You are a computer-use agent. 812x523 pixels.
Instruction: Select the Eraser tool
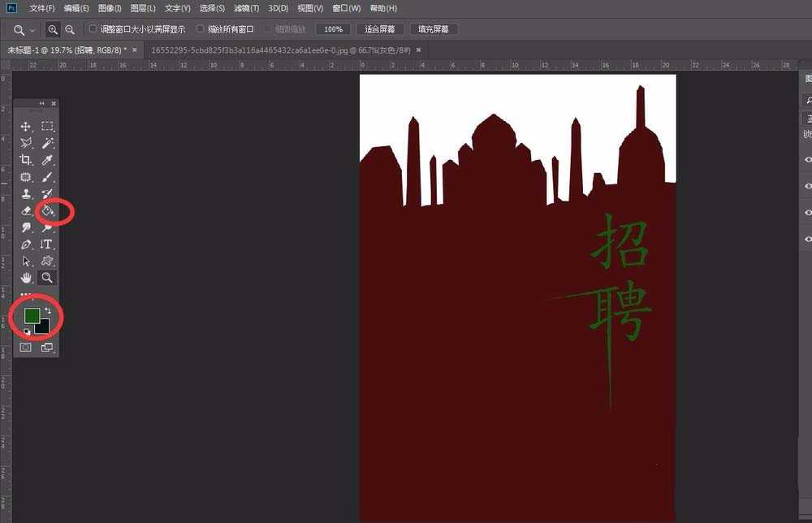(26, 211)
